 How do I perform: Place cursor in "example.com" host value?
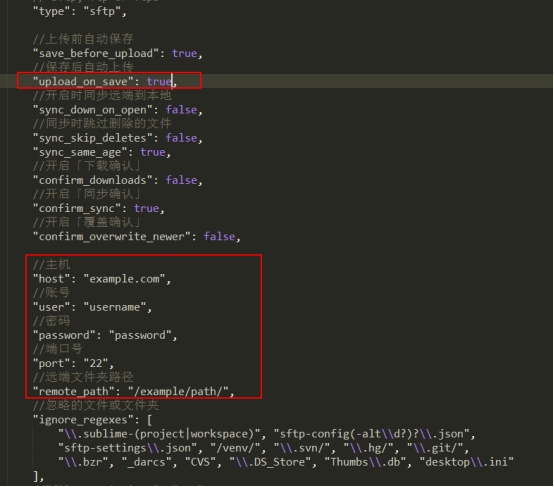[x=124, y=279]
